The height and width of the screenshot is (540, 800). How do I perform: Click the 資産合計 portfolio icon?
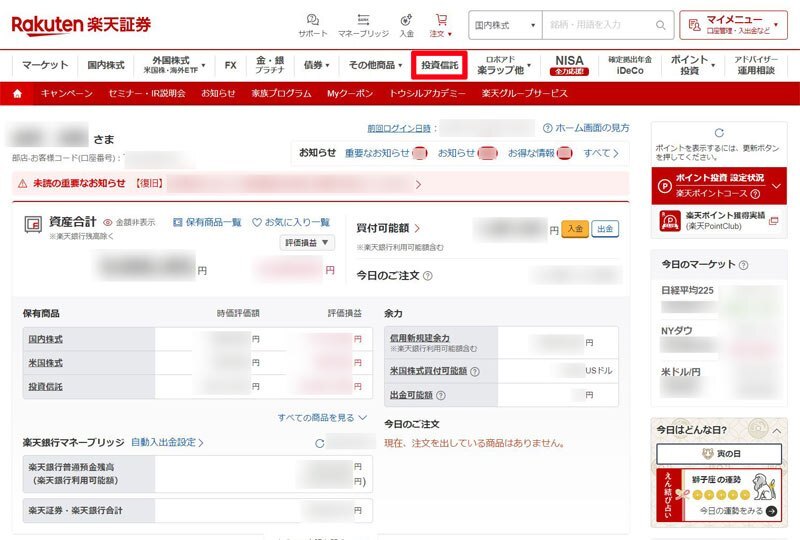(33, 225)
